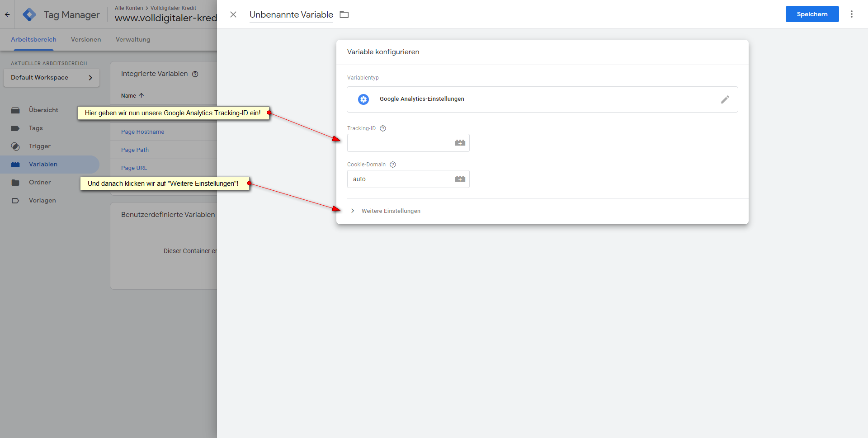
Task: Click the Unbenannte Variable title field
Action: (x=291, y=14)
